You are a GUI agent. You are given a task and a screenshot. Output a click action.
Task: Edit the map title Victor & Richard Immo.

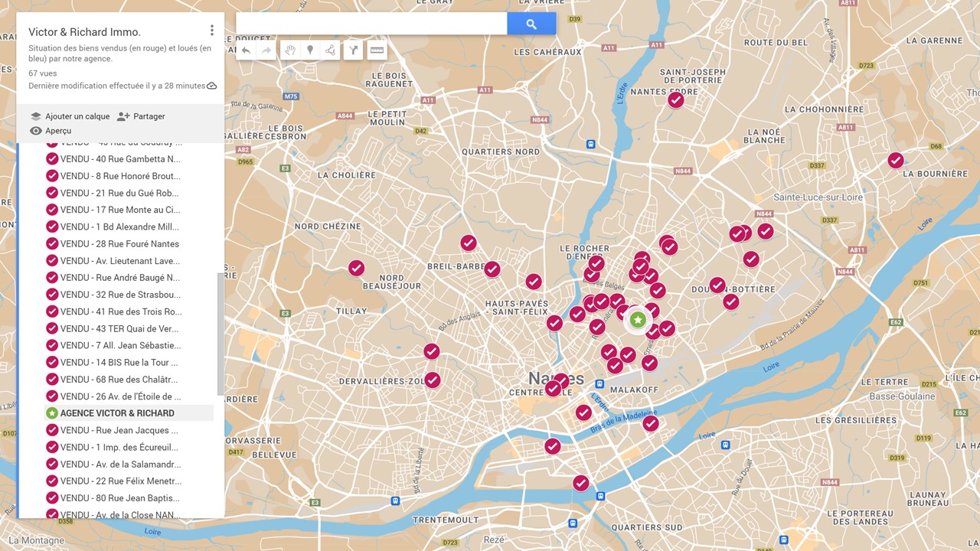pyautogui.click(x=85, y=32)
